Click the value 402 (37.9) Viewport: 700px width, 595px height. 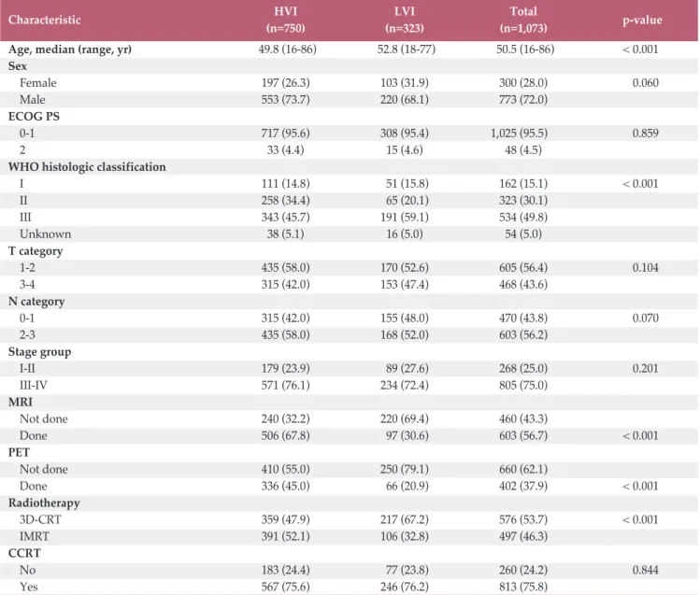523,486
